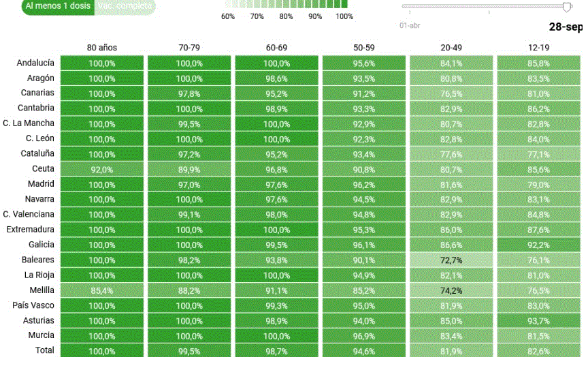This screenshot has width=588, height=368.
Task: Click the Madrid 50-59 cell showing 96,2%
Action: tap(364, 184)
